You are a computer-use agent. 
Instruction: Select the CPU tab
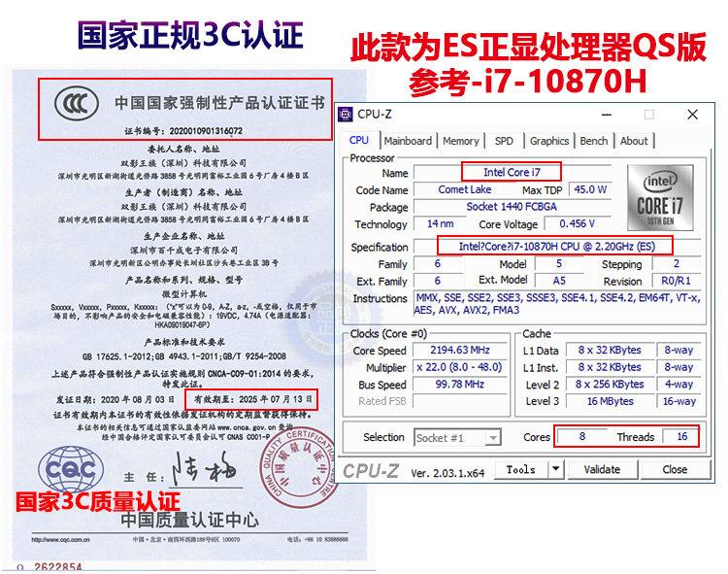(359, 140)
